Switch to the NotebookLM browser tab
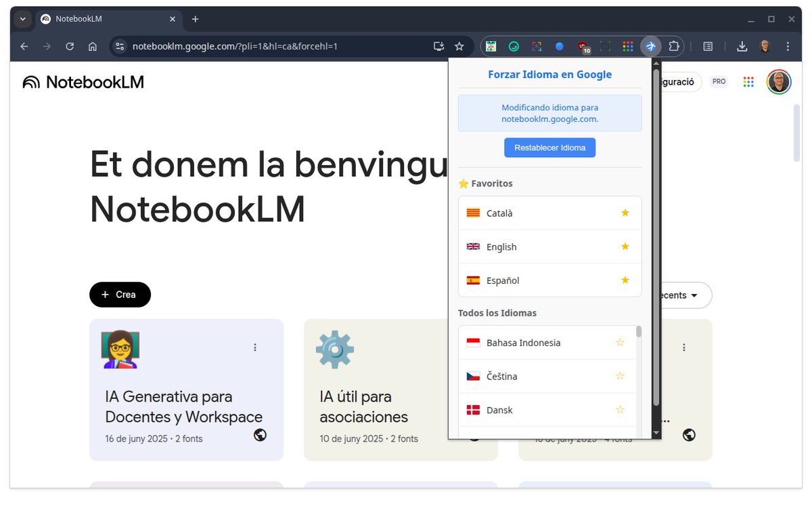 point(108,19)
